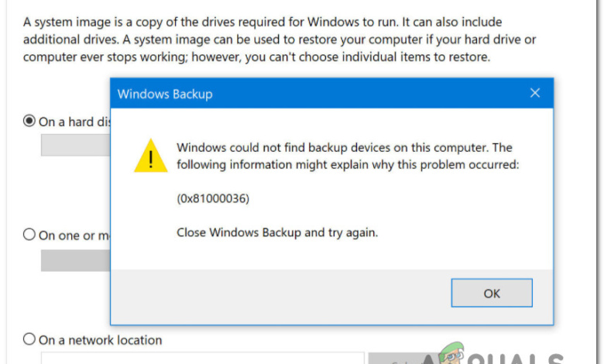Enable the 'On a network location' radio button
Viewport: 604px width, 364px height.
tap(30, 339)
